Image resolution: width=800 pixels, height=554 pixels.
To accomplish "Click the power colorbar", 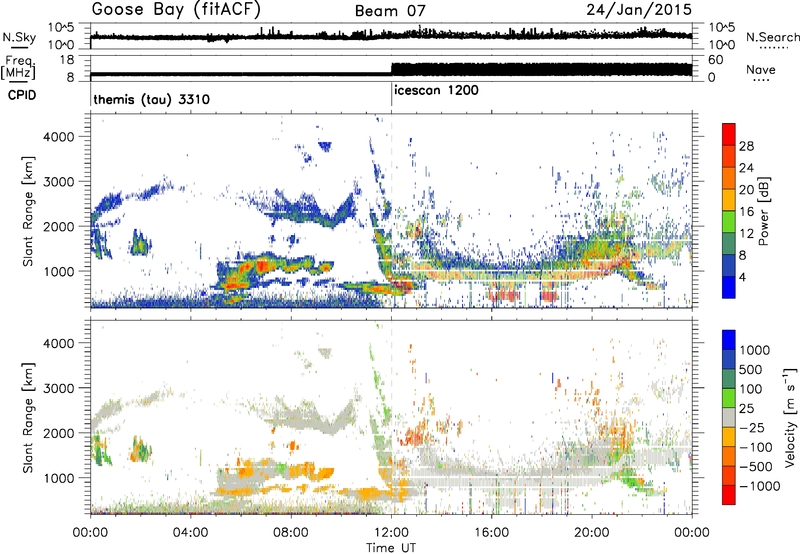I will click(x=729, y=211).
